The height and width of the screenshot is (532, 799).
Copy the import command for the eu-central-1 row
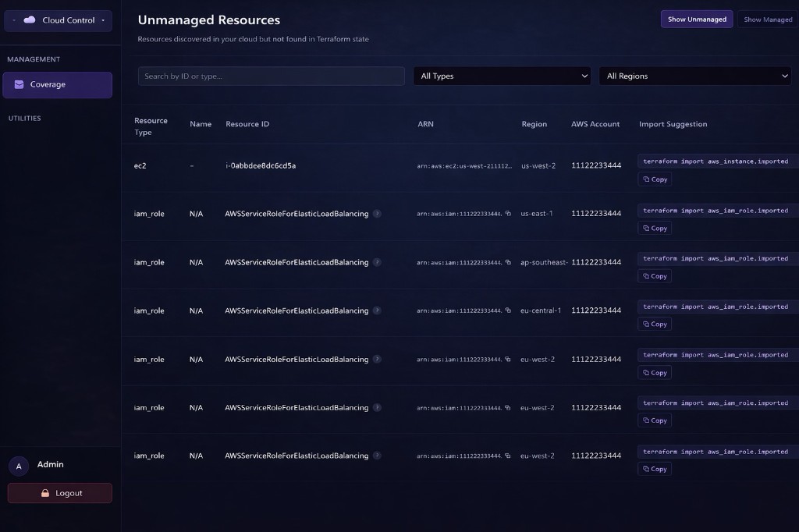(655, 324)
